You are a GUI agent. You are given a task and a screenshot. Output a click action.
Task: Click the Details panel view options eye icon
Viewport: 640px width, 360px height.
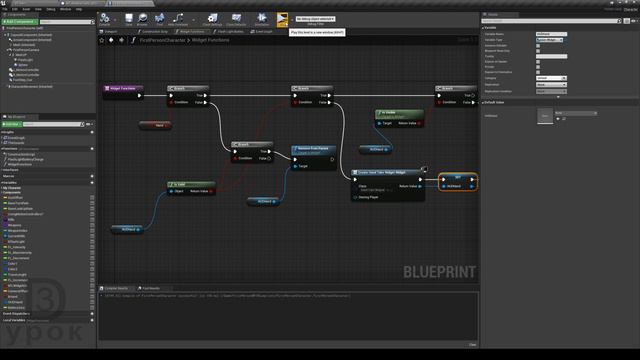tap(634, 21)
